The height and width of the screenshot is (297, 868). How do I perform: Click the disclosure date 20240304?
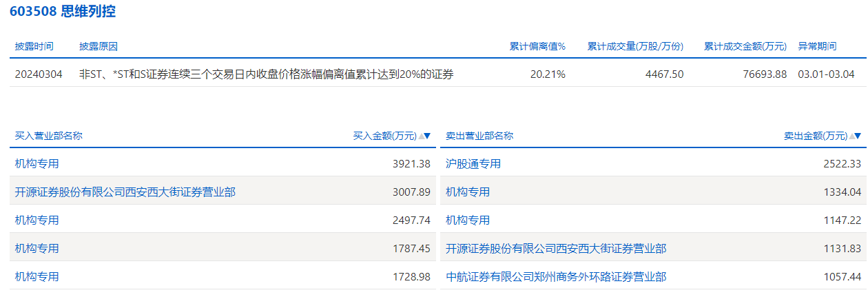[x=39, y=74]
